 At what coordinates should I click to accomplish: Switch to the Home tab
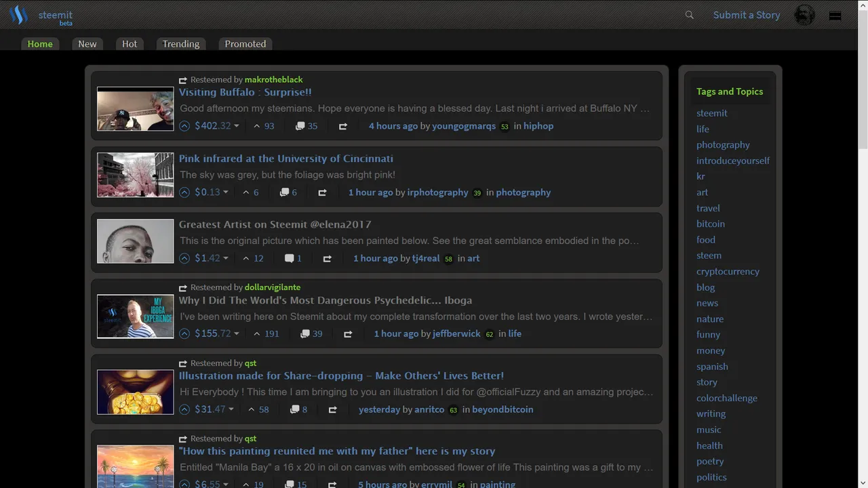point(40,44)
